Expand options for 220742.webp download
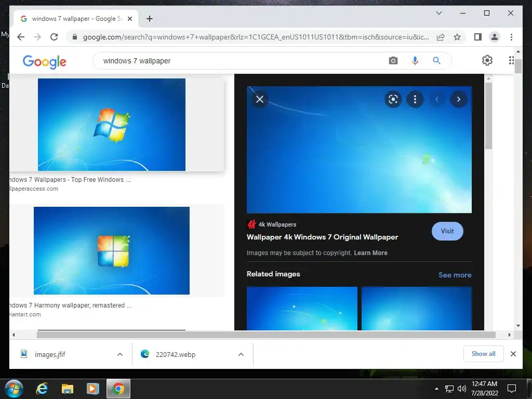 (x=241, y=354)
